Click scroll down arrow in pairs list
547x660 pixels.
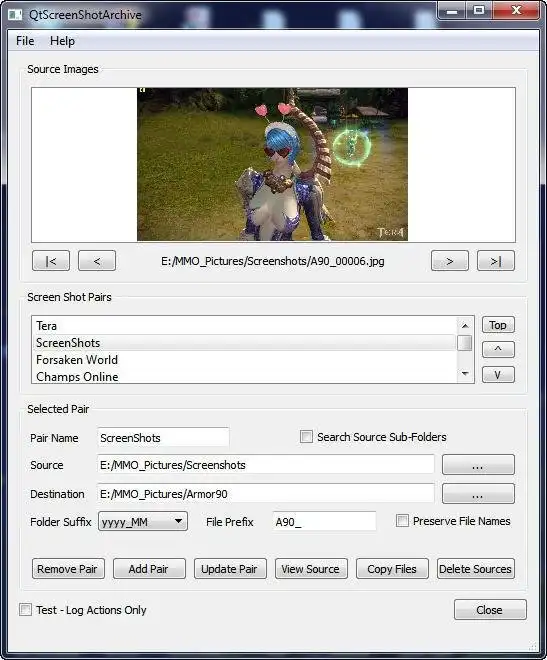click(465, 373)
